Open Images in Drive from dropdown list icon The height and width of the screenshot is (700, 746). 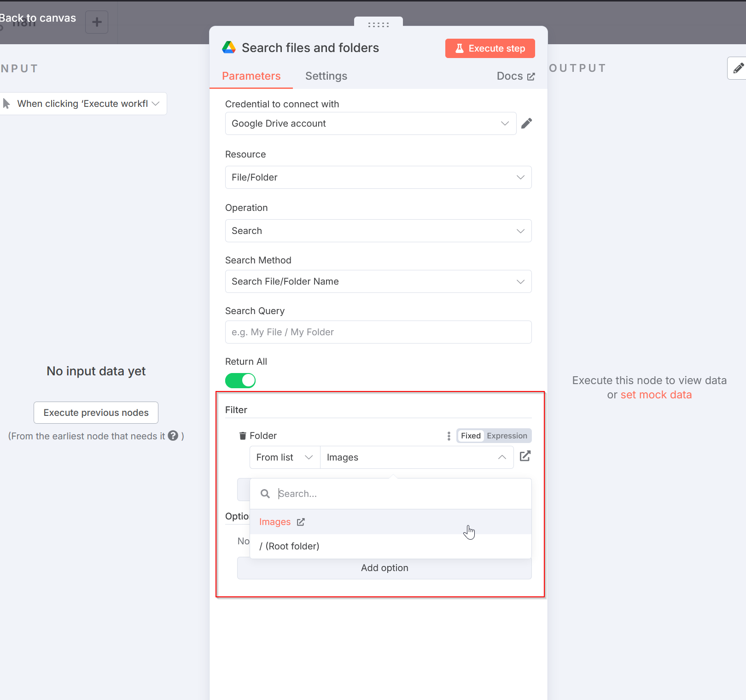(x=301, y=522)
